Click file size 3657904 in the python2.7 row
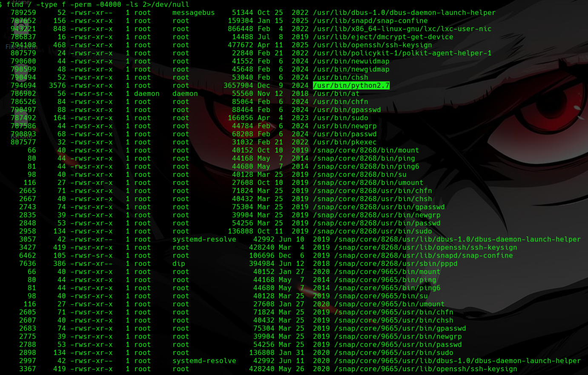Viewport: 588px width, 375px height. tap(238, 86)
